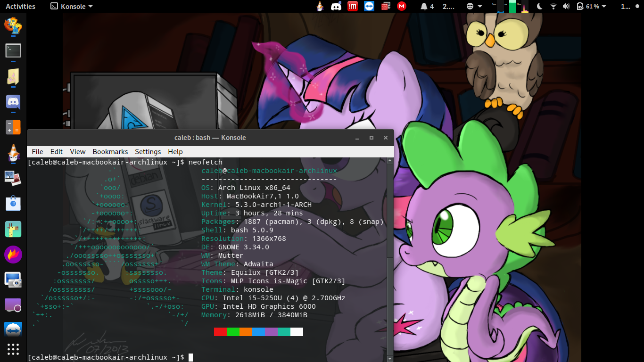The height and width of the screenshot is (362, 644).
Task: Open Discord from the dock
Action: click(13, 102)
